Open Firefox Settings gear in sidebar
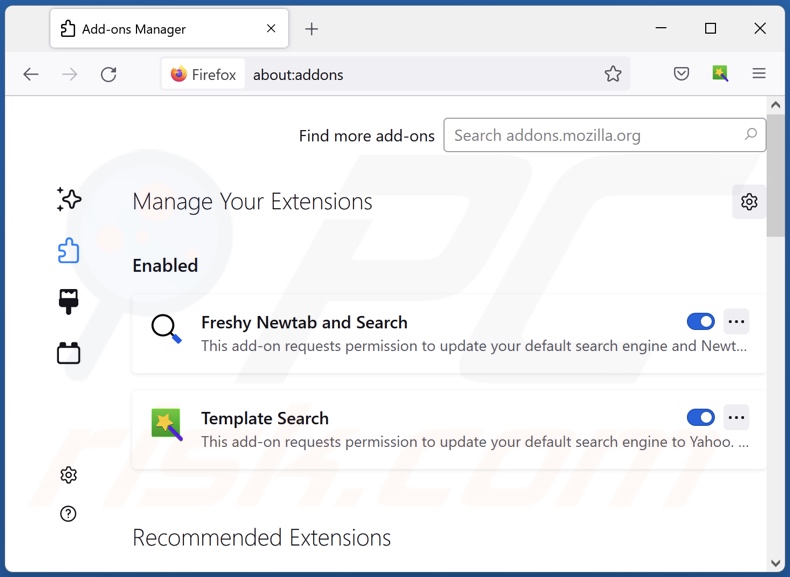Viewport: 790px width, 577px height. [x=68, y=475]
